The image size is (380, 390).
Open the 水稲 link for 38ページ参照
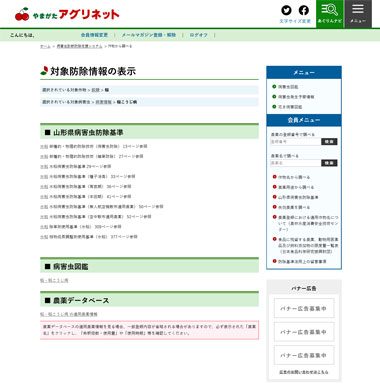(x=44, y=187)
